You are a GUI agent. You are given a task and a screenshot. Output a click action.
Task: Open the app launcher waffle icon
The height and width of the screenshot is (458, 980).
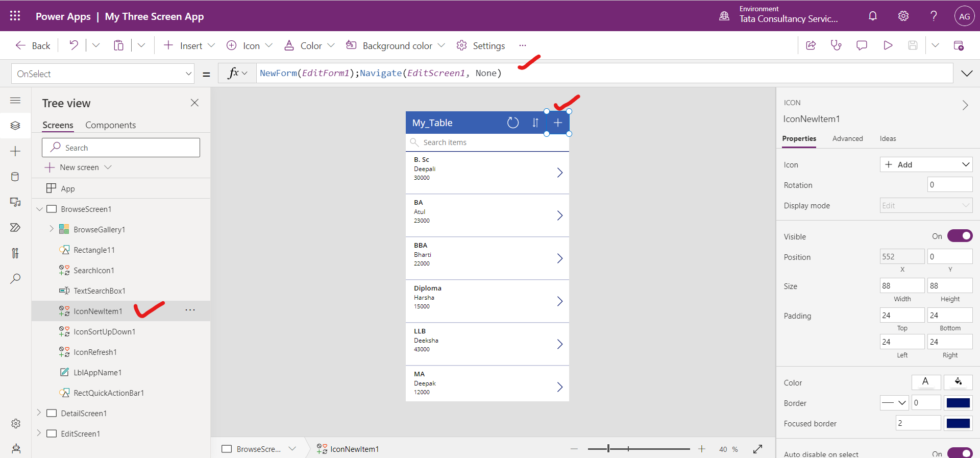[x=15, y=16]
